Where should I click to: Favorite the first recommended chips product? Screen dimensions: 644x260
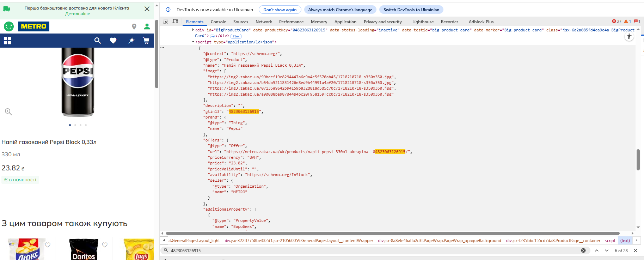(x=48, y=245)
